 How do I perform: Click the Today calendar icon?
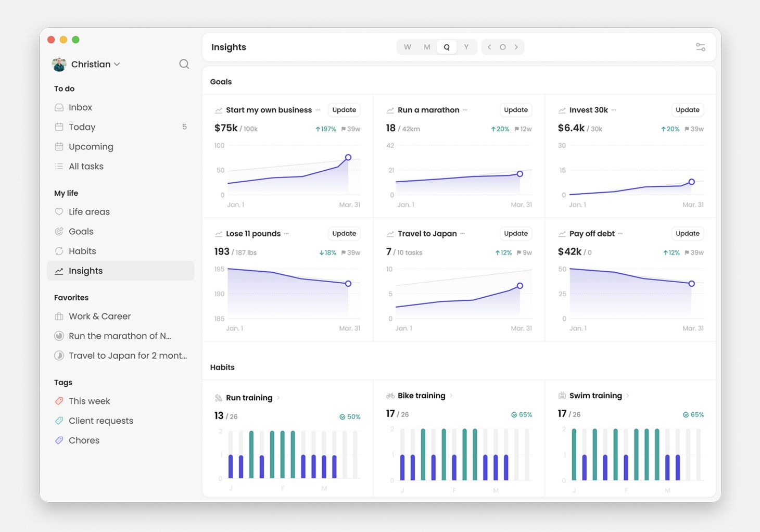[x=59, y=127]
